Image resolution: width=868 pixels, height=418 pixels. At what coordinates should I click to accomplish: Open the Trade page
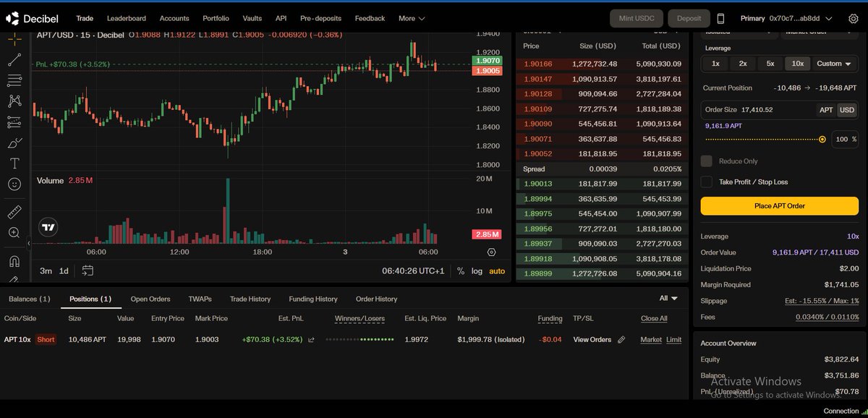[x=85, y=18]
